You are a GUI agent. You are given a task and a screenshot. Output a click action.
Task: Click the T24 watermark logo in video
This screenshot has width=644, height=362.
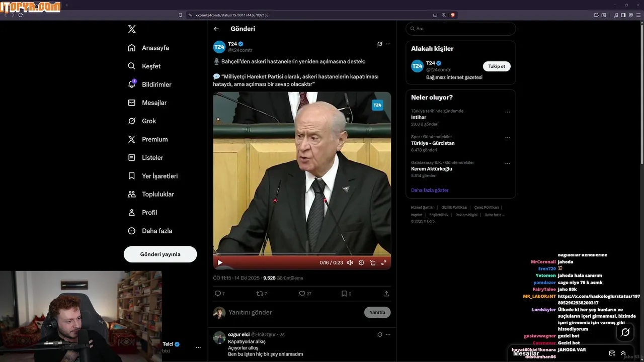pos(377,105)
